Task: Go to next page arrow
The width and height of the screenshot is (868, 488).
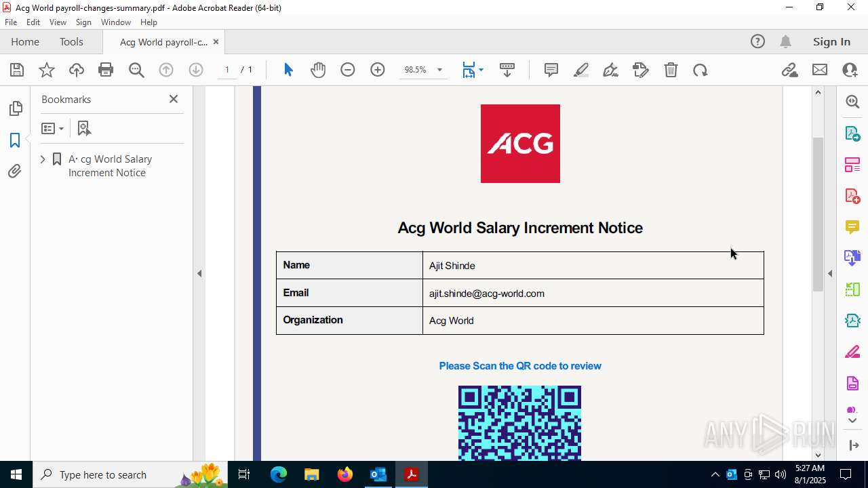Action: tap(196, 70)
